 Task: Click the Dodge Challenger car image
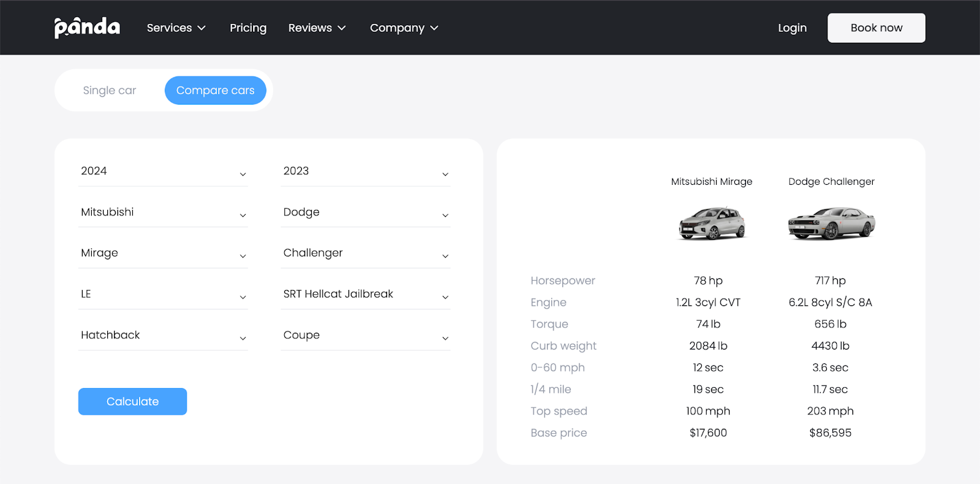tap(831, 223)
